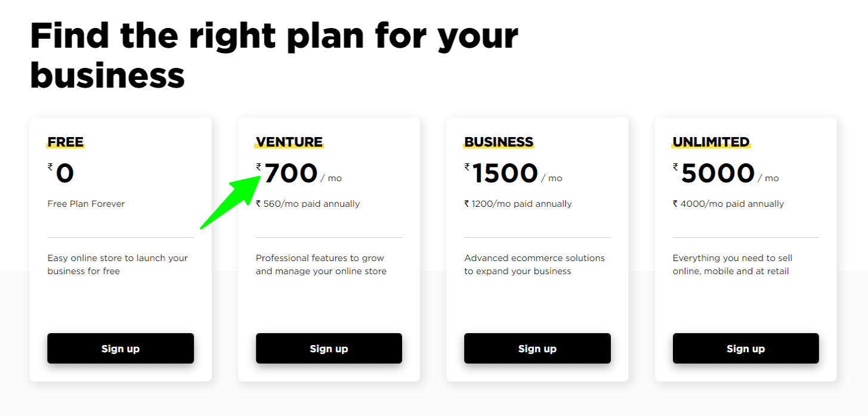Click the rupee symbol beside the 0 price
Viewport: 868px width, 416px height.
tap(51, 167)
